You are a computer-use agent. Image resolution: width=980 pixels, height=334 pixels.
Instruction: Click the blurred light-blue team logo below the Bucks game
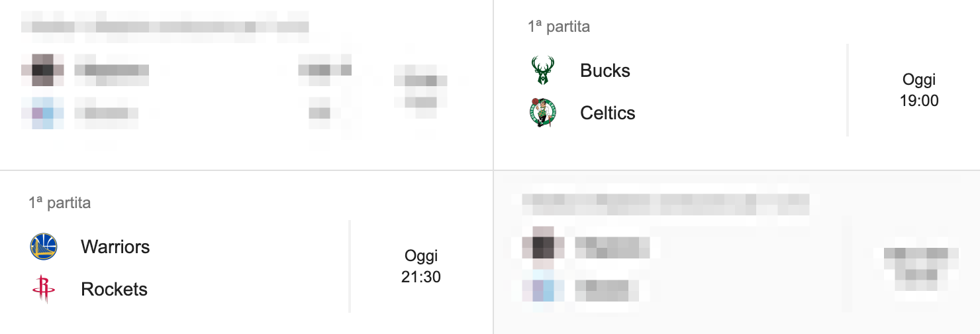pyautogui.click(x=544, y=290)
